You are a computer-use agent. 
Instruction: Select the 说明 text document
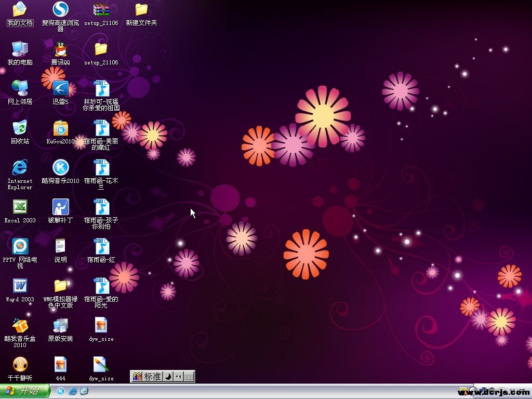point(61,246)
